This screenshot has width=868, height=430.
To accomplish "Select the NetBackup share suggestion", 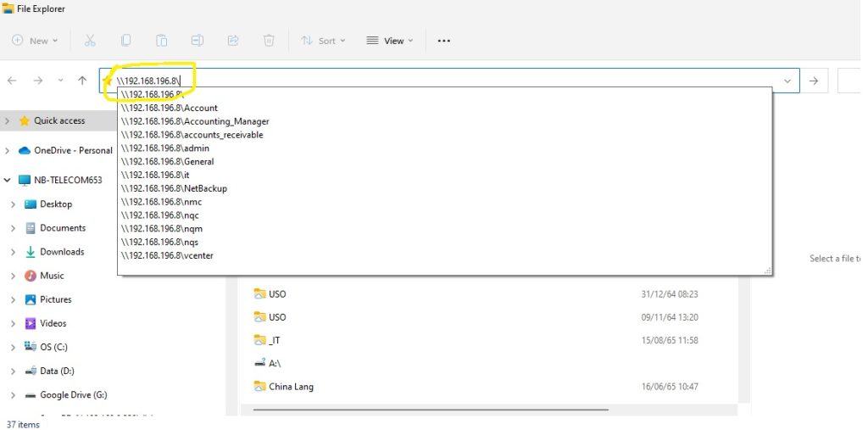I will [174, 188].
